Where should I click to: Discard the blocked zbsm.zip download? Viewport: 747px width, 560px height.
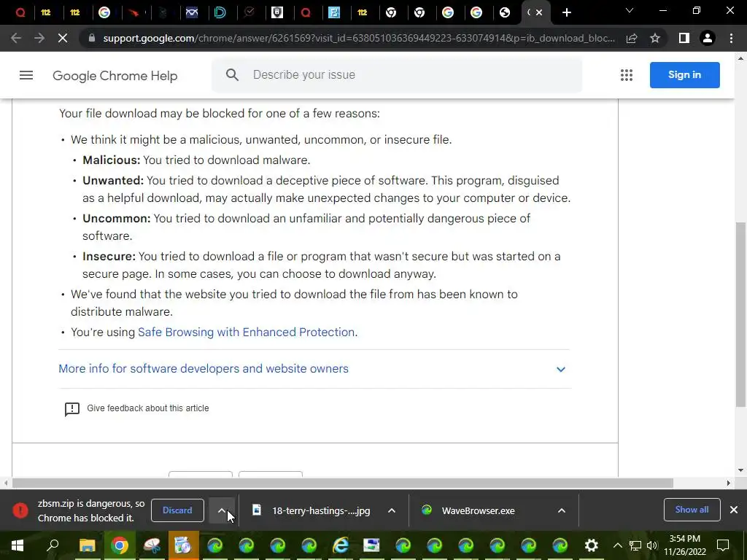point(177,510)
